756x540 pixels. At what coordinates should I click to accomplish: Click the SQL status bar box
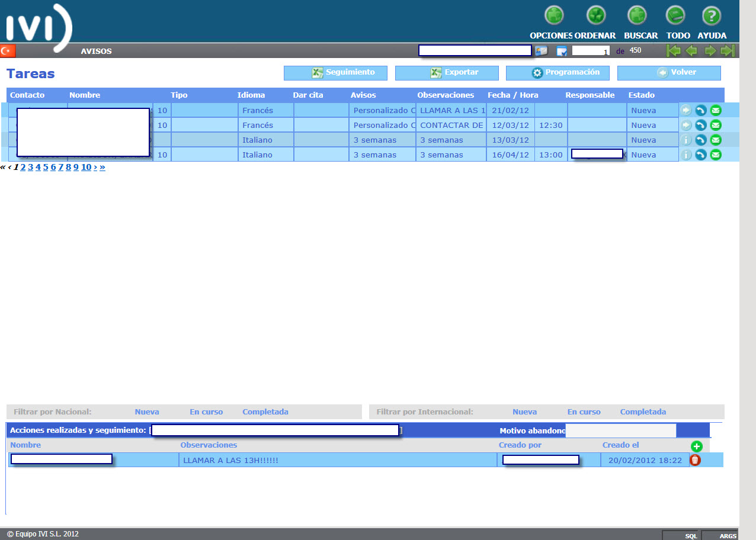681,535
